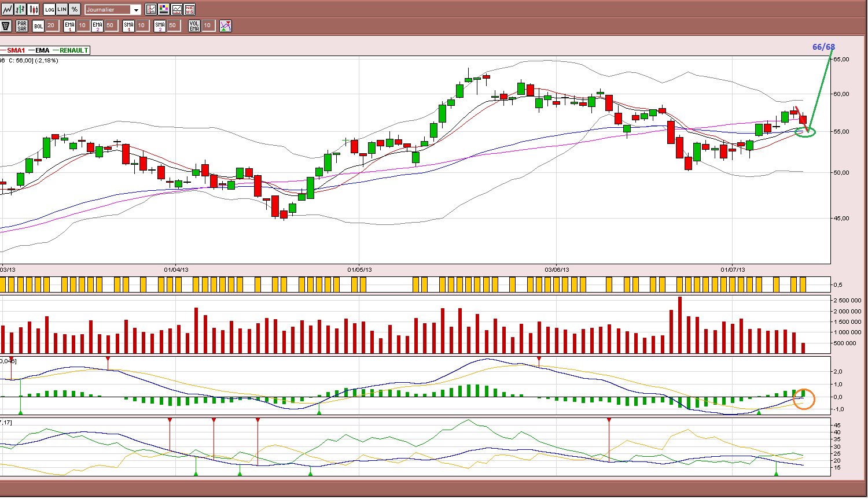This screenshot has height=499, width=868.
Task: Click the chart cursor icon
Action: [151, 9]
